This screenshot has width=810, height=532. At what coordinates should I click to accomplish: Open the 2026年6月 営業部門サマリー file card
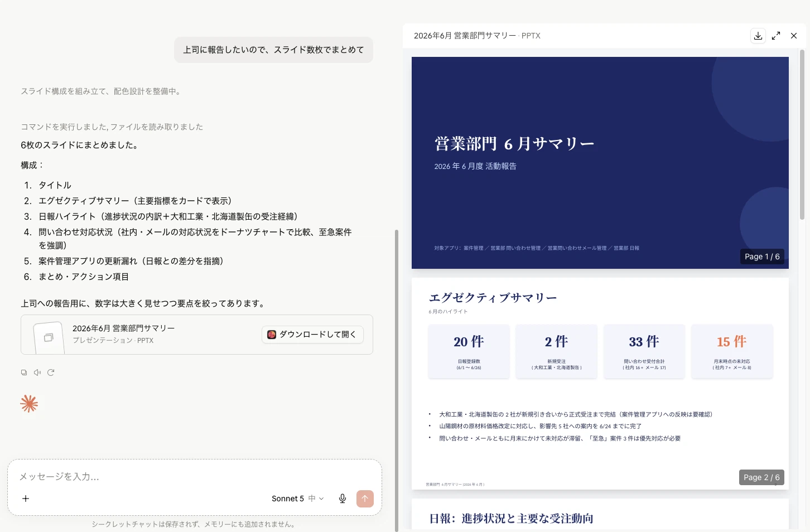point(197,335)
